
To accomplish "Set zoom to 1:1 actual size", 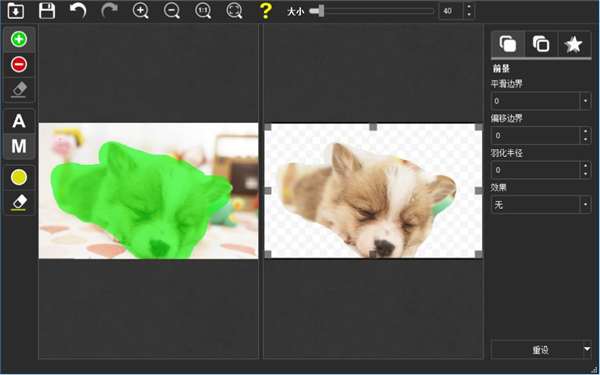I will [x=203, y=11].
